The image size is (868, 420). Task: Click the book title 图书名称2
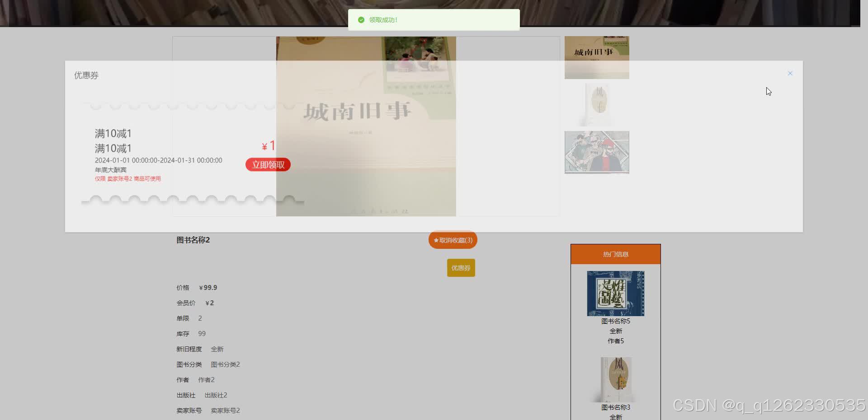(193, 240)
